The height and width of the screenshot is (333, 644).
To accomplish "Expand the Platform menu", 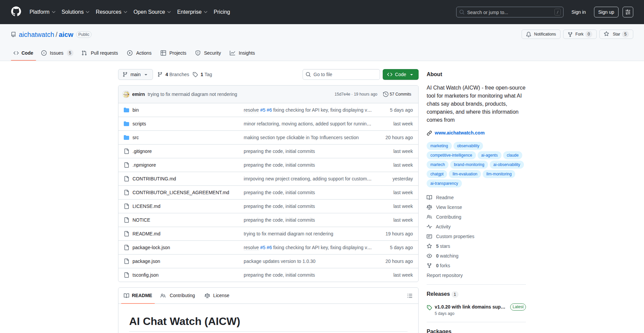I will coord(42,12).
